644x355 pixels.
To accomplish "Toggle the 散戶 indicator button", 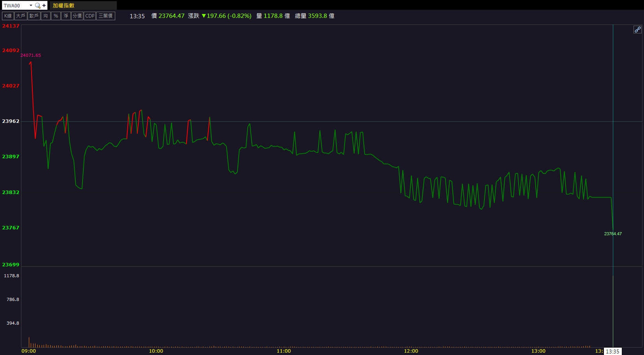I will click(x=34, y=16).
